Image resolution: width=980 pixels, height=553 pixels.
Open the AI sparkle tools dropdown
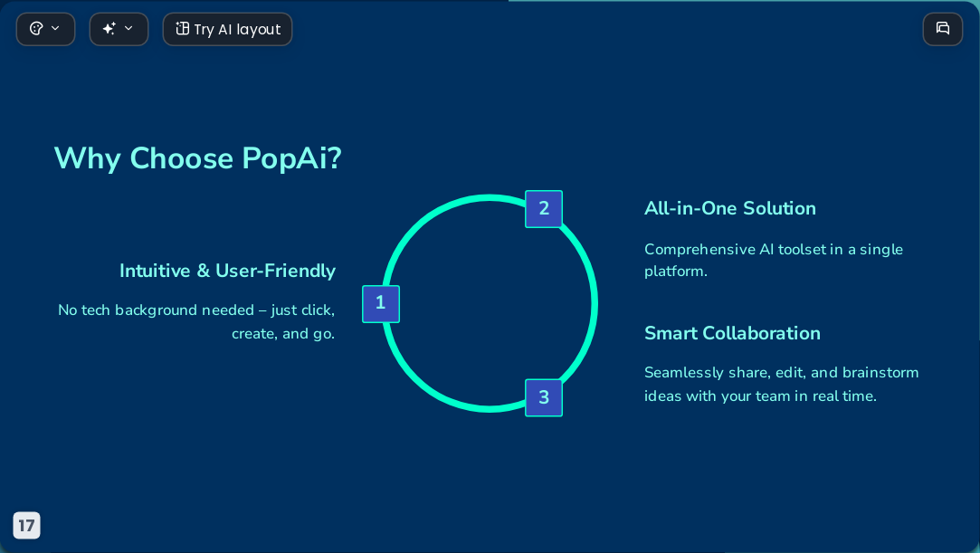click(x=119, y=29)
